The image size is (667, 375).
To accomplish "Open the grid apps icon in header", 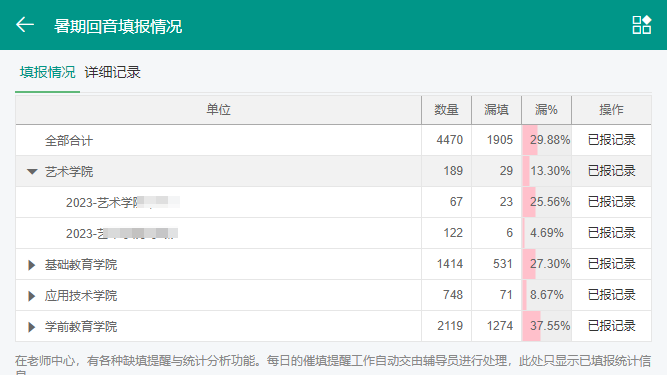I will coord(641,25).
